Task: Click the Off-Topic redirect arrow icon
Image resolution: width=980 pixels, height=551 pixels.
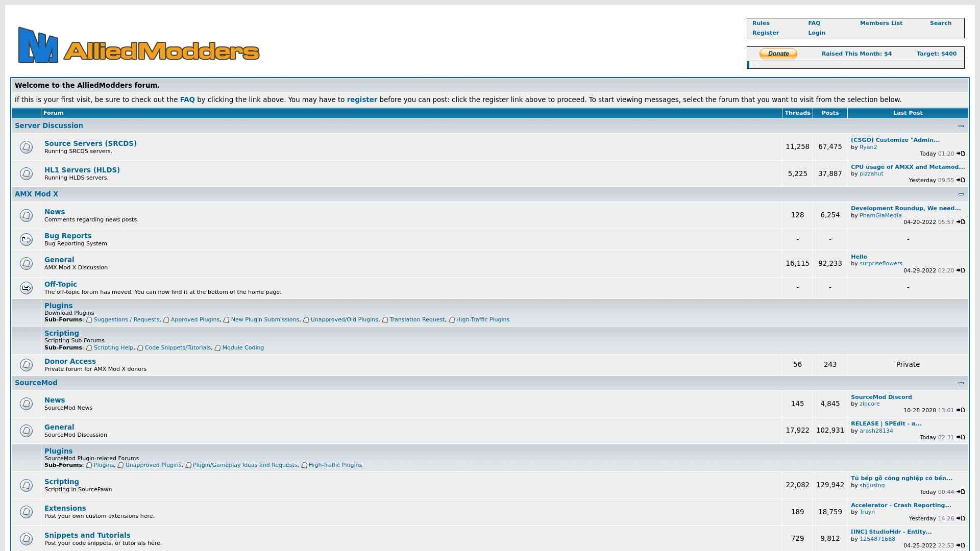Action: coord(26,288)
